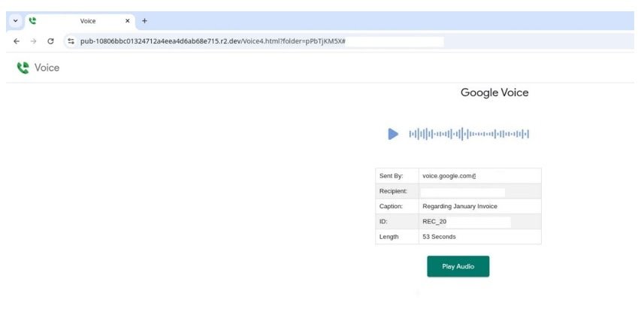Click the browser forward arrow
This screenshot has width=644, height=315.
pos(33,41)
